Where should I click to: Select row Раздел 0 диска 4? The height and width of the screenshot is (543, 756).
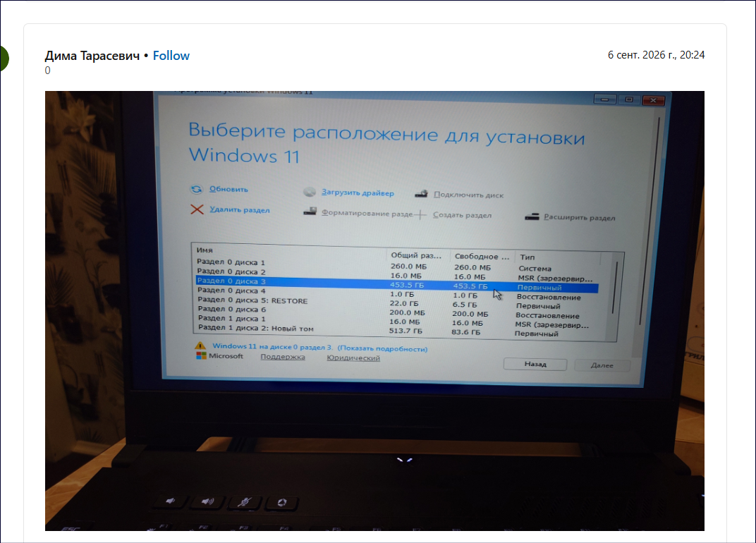[x=396, y=293]
